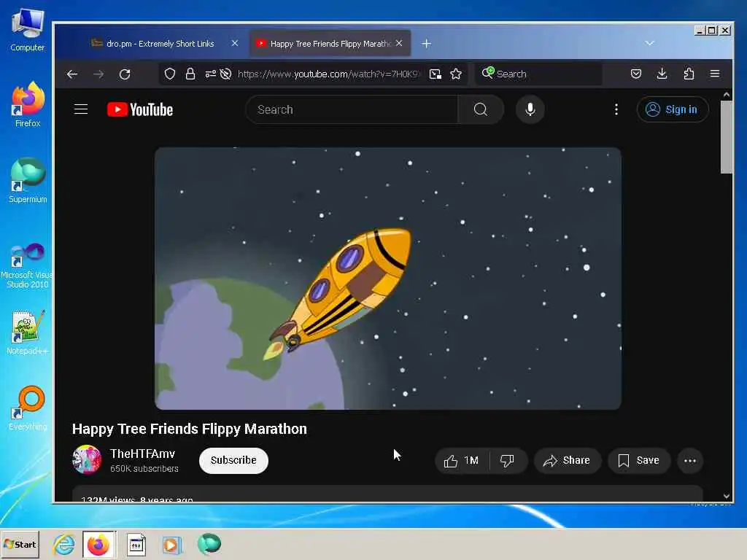Screen dimensions: 747x560
Task: Select the Supermium desktop shortcut
Action: tap(28, 181)
